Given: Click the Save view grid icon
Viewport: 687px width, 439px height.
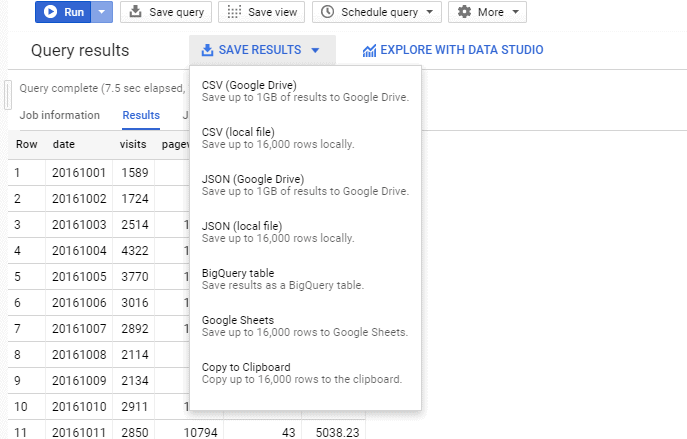Looking at the screenshot, I should [x=234, y=12].
